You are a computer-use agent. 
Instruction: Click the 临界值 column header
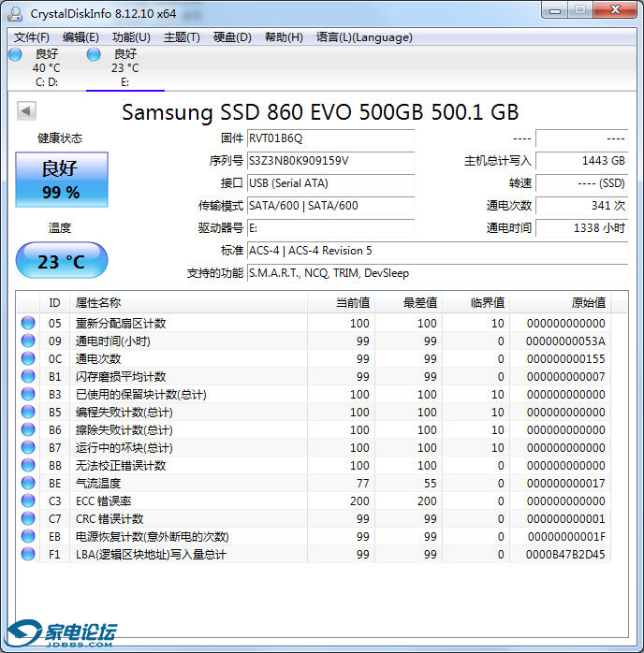pyautogui.click(x=476, y=303)
